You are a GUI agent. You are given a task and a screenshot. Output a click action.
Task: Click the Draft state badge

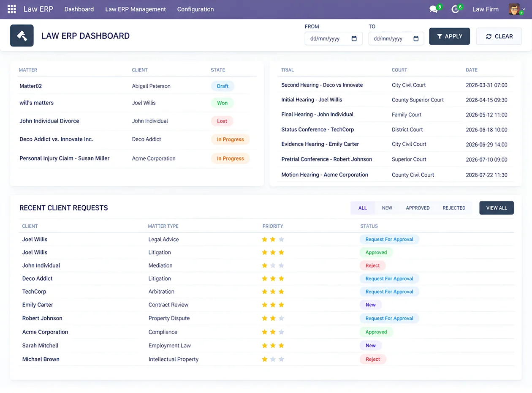pyautogui.click(x=223, y=86)
